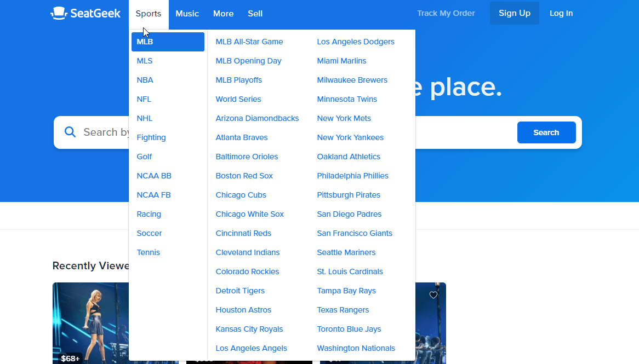Viewport: 639px width, 364px height.
Task: View the World Series link
Action: point(238,99)
